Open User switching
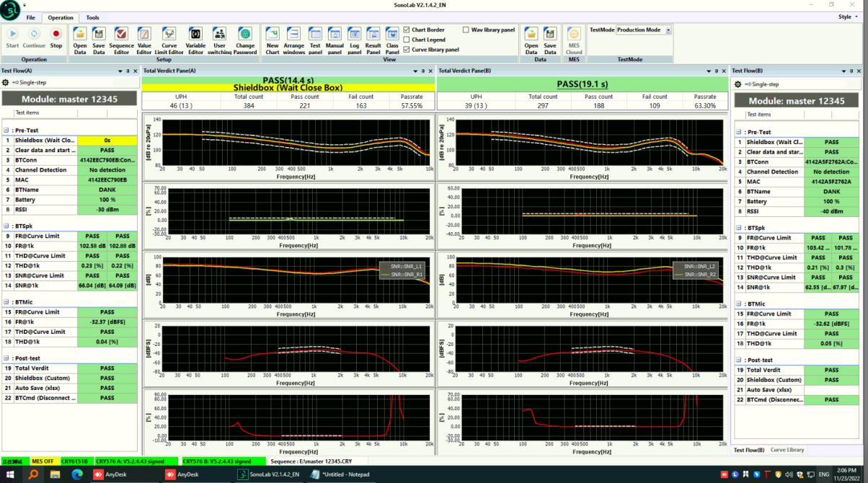This screenshot has width=868, height=483. click(219, 37)
